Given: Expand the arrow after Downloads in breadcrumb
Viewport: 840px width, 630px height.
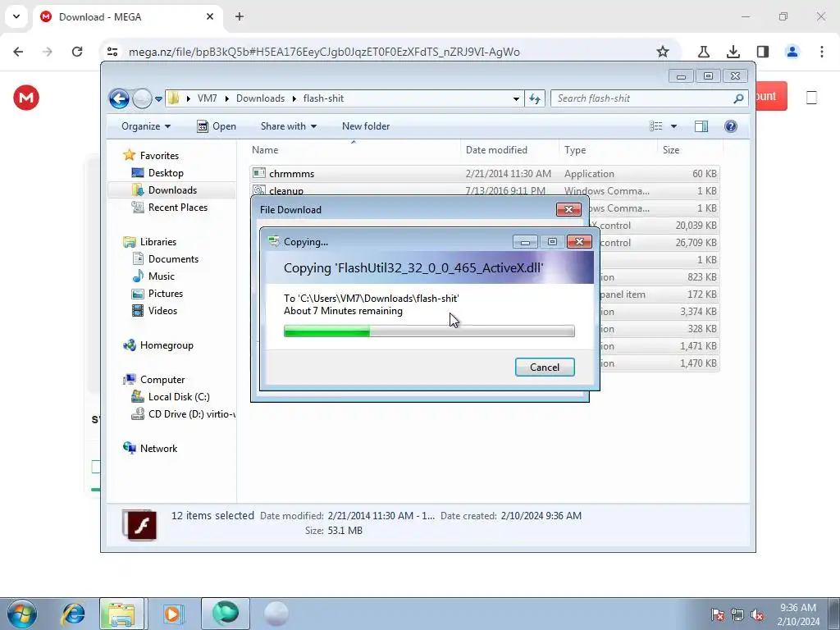Looking at the screenshot, I should click(x=294, y=99).
